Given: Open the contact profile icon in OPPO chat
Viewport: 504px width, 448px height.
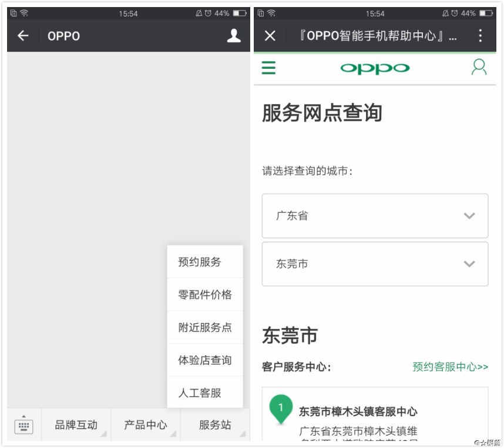Looking at the screenshot, I should pyautogui.click(x=233, y=36).
